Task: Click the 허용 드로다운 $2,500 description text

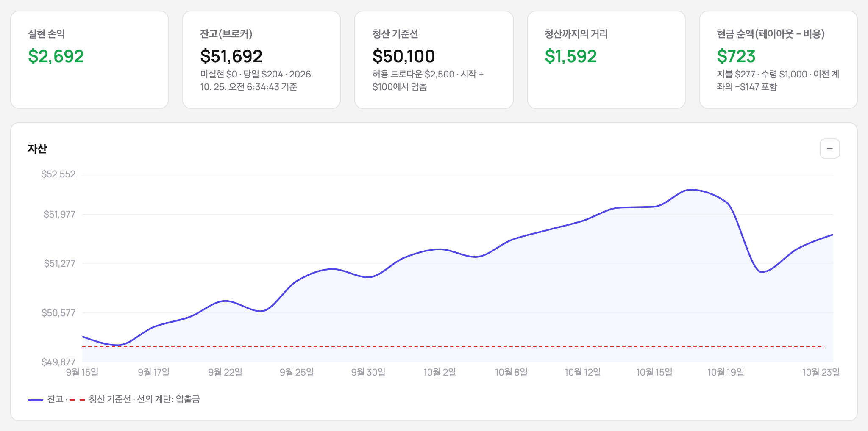Action: [428, 80]
